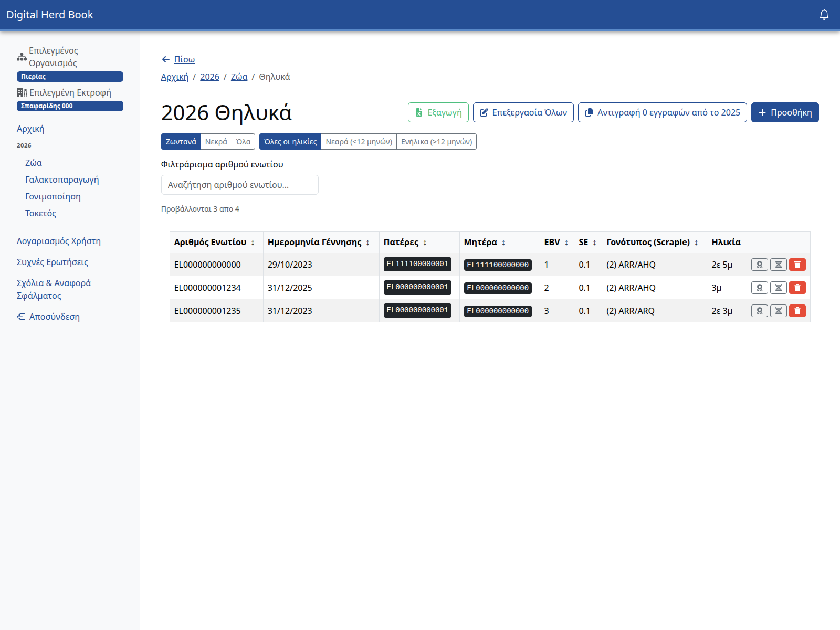Click DNA icon in EL000000000000 row

[x=778, y=265]
